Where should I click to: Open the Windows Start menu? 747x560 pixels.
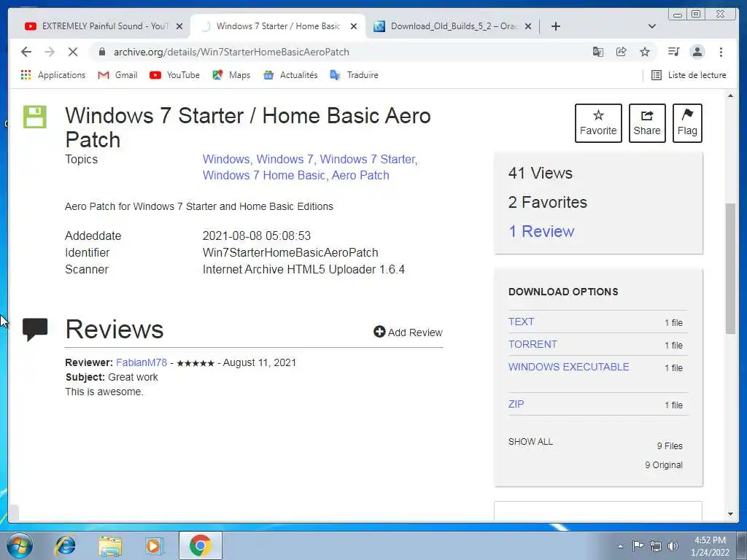pyautogui.click(x=20, y=545)
